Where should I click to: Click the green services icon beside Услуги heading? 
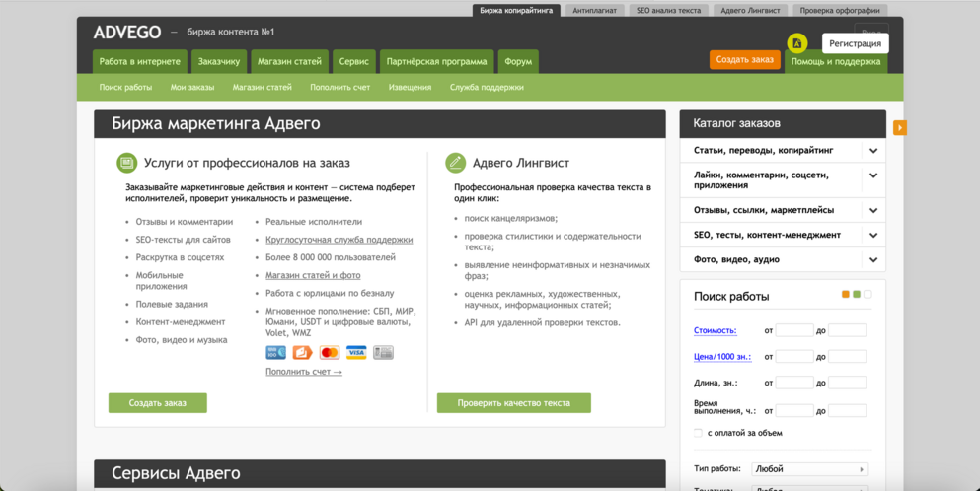[127, 163]
